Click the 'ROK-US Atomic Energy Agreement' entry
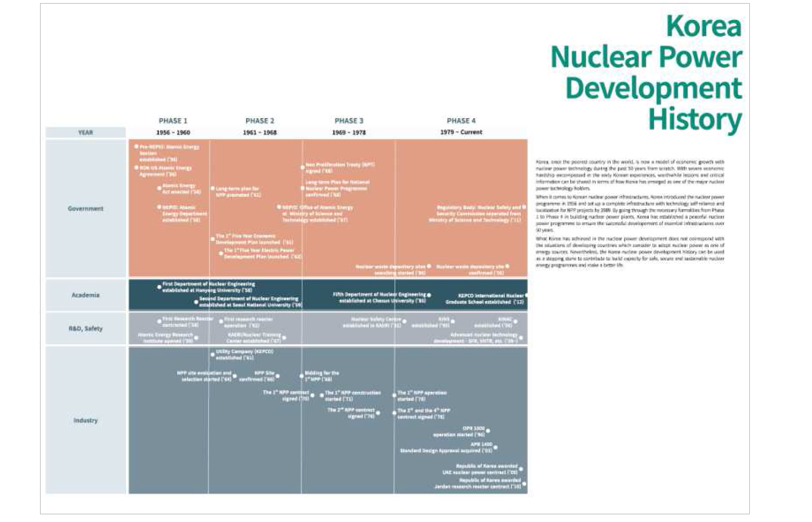The height and width of the screenshot is (522, 812). click(164, 171)
